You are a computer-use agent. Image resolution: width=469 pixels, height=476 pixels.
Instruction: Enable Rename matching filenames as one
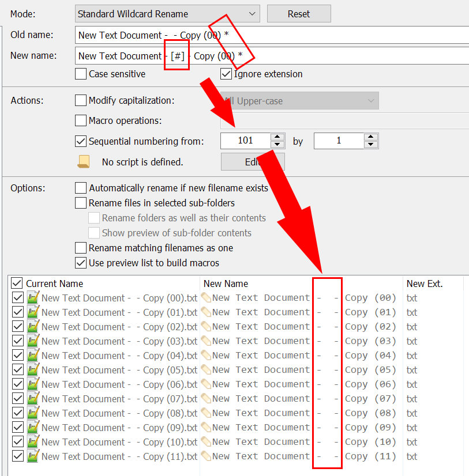[x=81, y=248]
